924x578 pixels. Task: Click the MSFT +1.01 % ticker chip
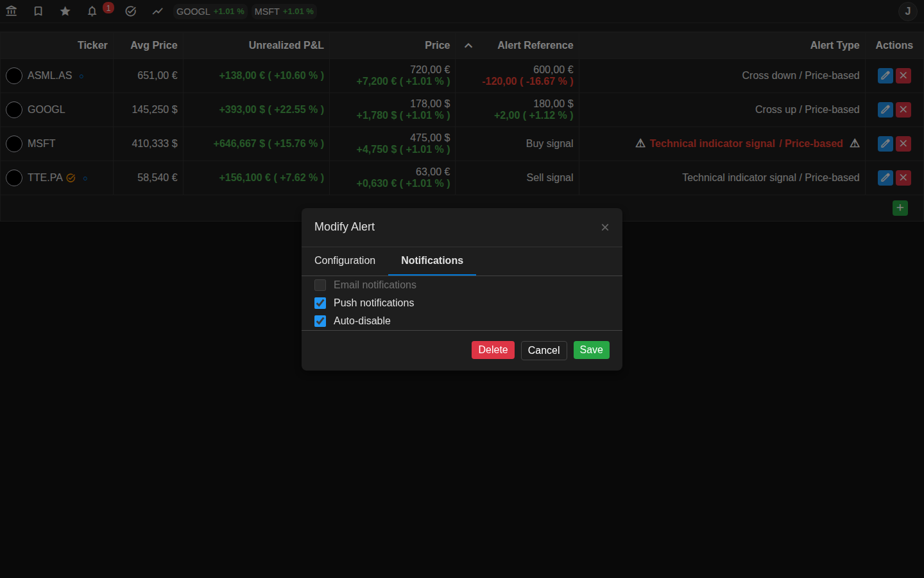click(x=284, y=12)
